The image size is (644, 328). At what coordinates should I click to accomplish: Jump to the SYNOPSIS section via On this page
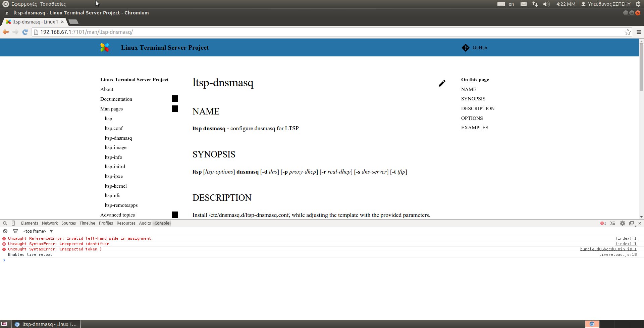tap(473, 98)
